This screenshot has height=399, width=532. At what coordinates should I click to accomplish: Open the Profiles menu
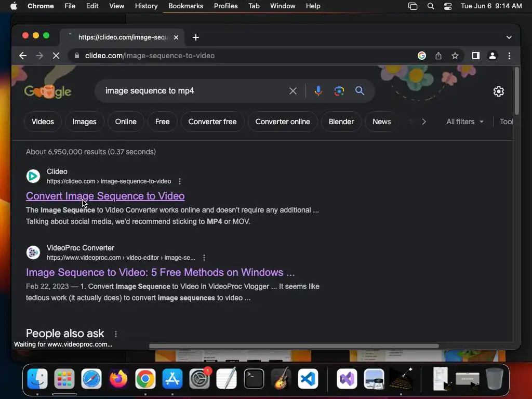point(225,6)
